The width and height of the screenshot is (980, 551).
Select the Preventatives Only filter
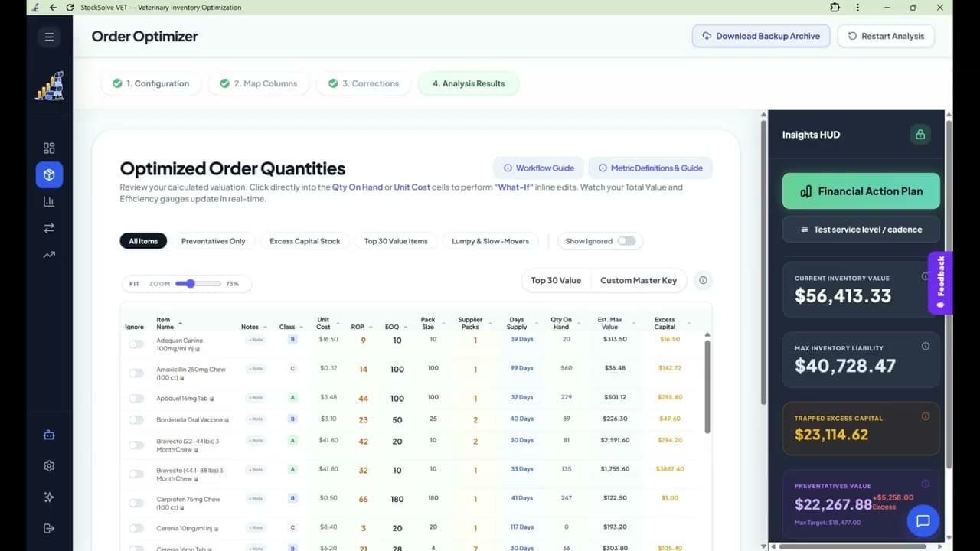tap(214, 241)
